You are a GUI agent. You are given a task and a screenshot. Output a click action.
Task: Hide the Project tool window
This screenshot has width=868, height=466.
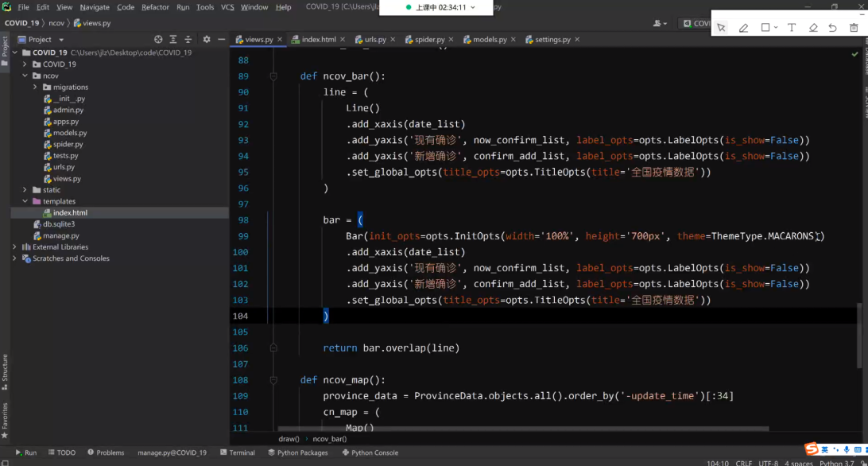(222, 39)
